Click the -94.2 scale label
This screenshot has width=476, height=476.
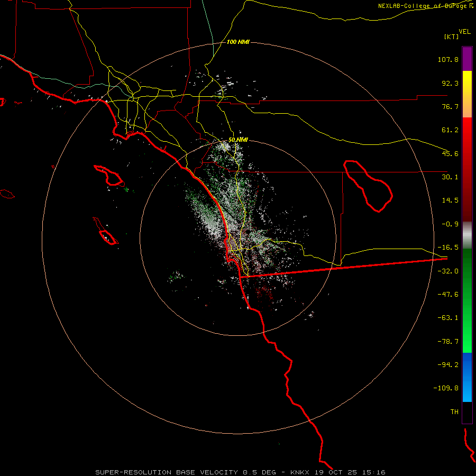[448, 365]
